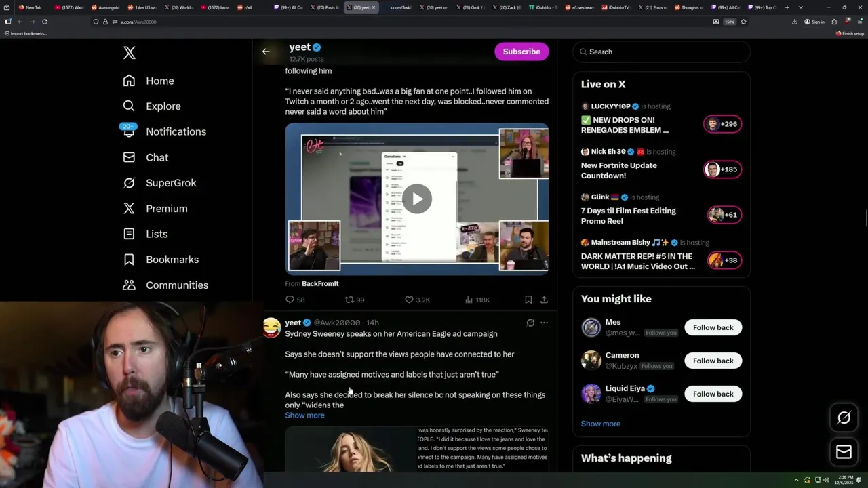This screenshot has height=488, width=868.
Task: Open more options on Sydney Sweeney post
Action: click(x=544, y=323)
